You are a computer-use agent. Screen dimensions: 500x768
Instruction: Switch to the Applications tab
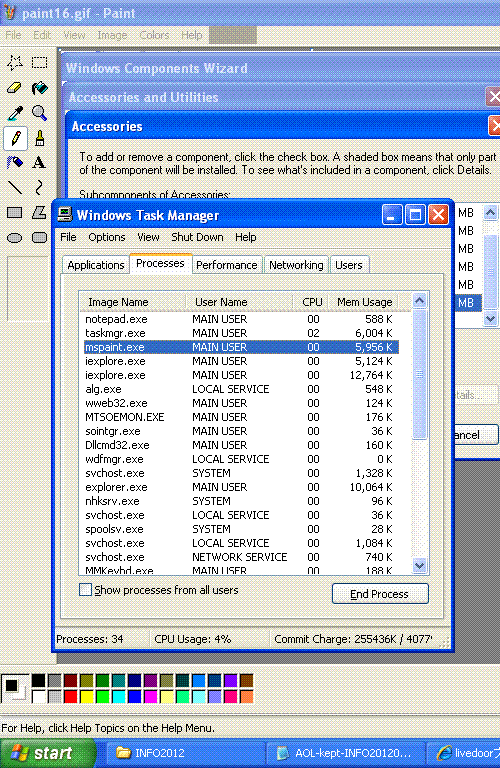(x=95, y=265)
